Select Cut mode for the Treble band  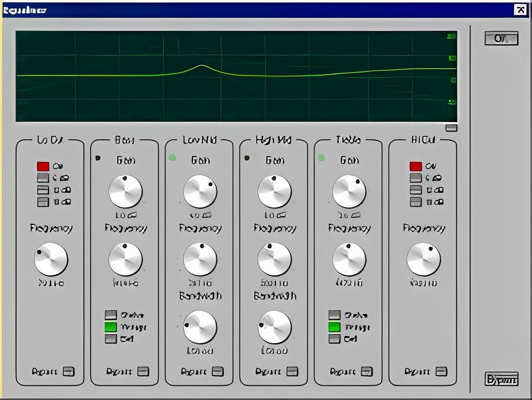coord(334,339)
